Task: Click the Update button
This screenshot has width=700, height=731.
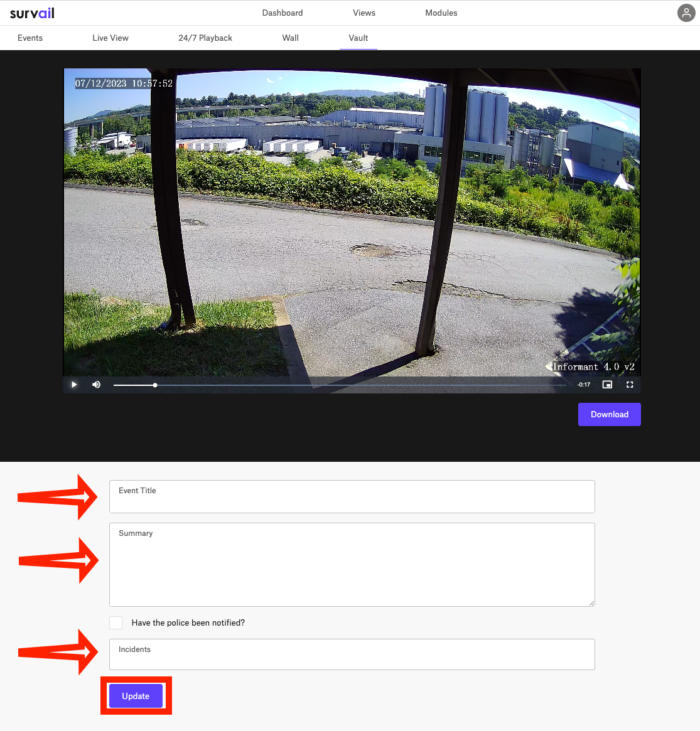Action: click(136, 696)
